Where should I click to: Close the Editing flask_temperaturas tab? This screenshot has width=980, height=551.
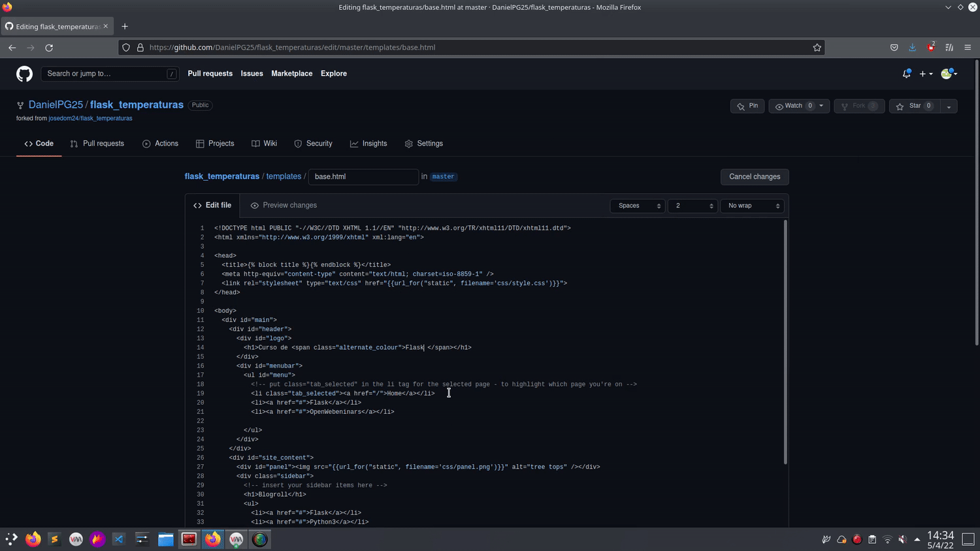(105, 26)
